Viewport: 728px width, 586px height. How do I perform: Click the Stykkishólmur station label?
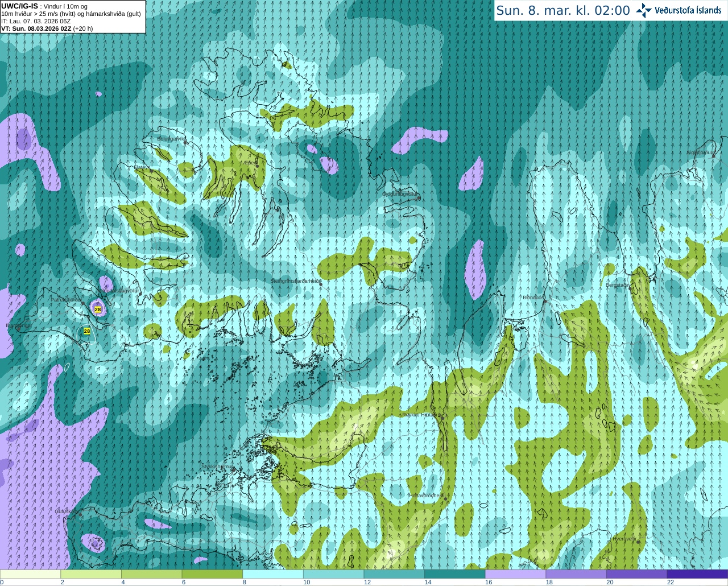218,467
